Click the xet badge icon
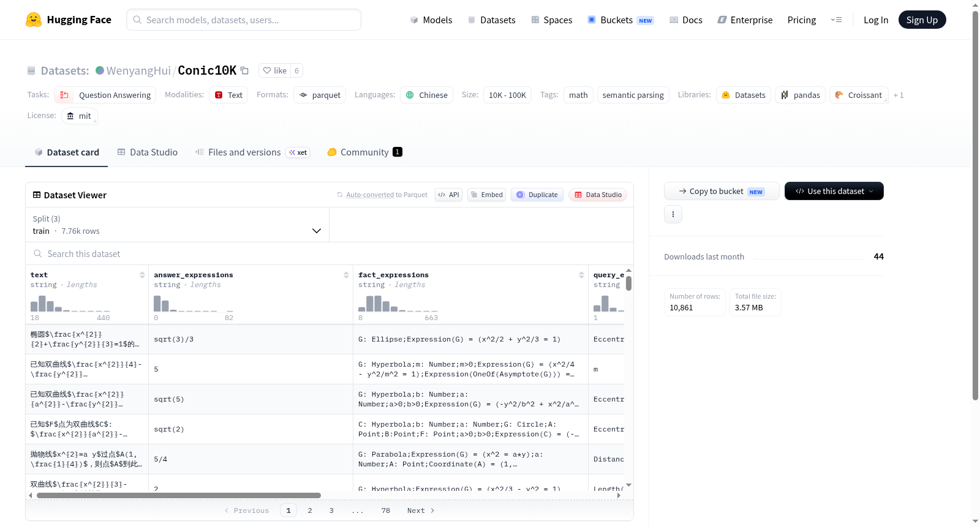The image size is (980, 527). point(298,152)
